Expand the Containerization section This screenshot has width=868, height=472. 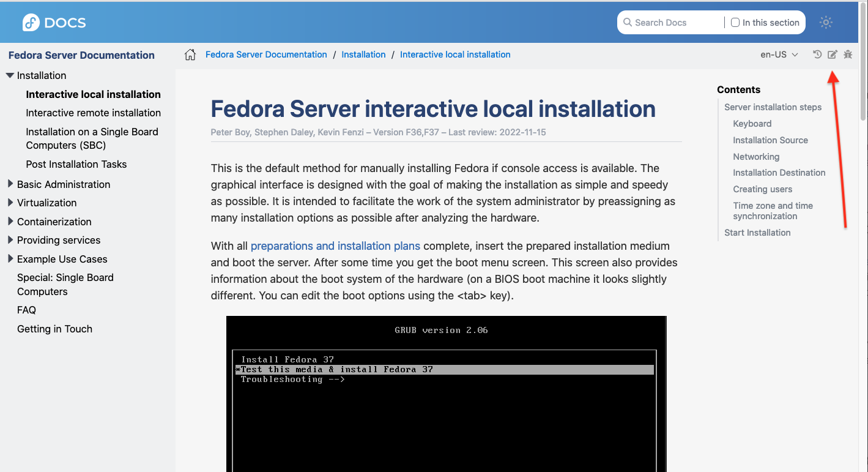pyautogui.click(x=10, y=222)
